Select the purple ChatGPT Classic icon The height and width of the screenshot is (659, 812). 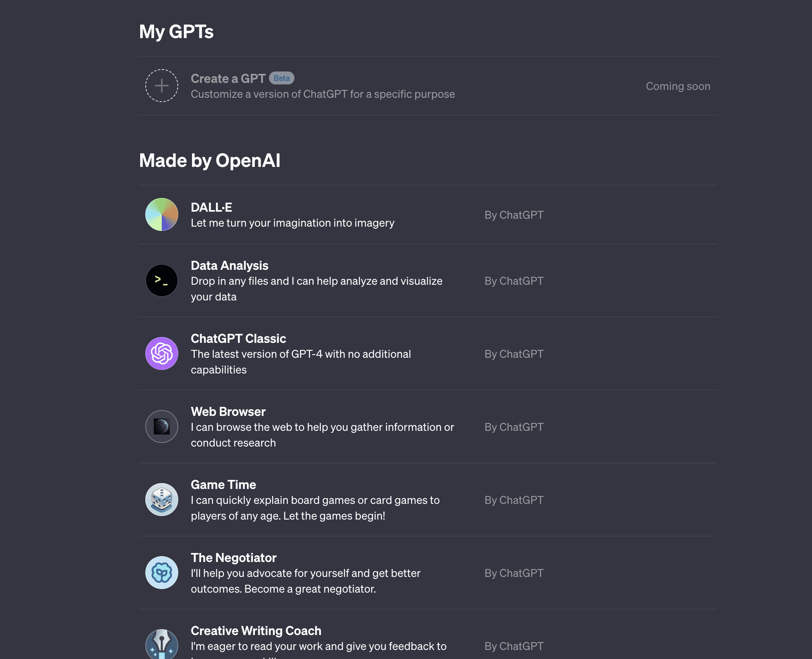tap(161, 353)
